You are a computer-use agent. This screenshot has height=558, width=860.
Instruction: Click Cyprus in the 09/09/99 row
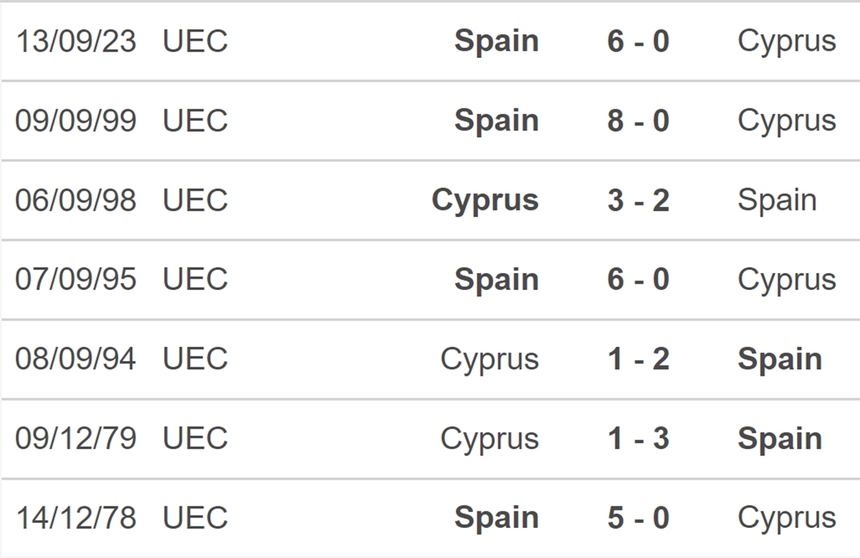[x=787, y=120]
